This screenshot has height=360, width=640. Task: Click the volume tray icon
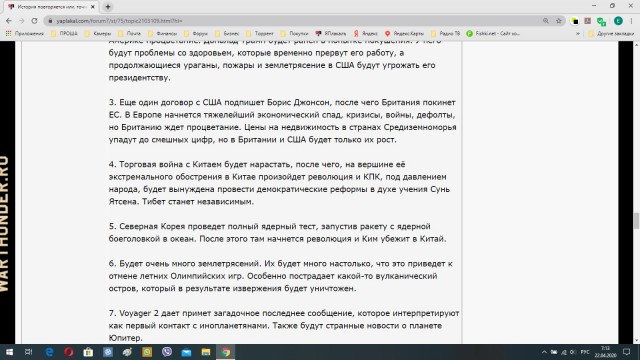[573, 352]
